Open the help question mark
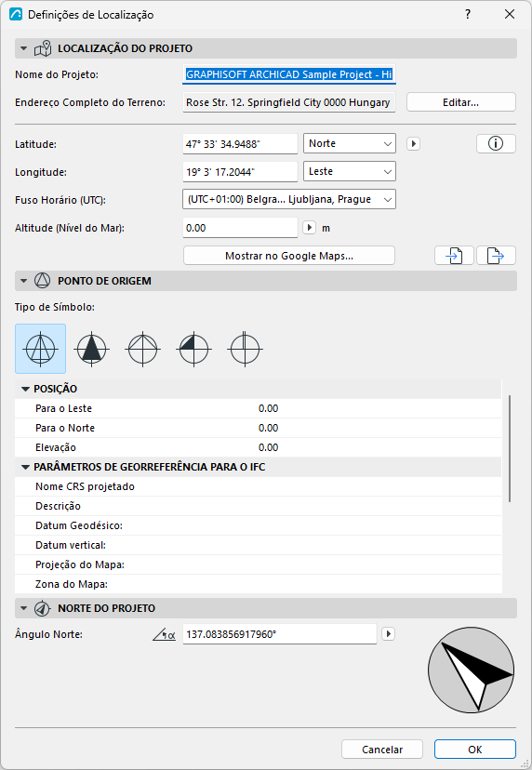Image resolution: width=532 pixels, height=770 pixels. pos(468,14)
